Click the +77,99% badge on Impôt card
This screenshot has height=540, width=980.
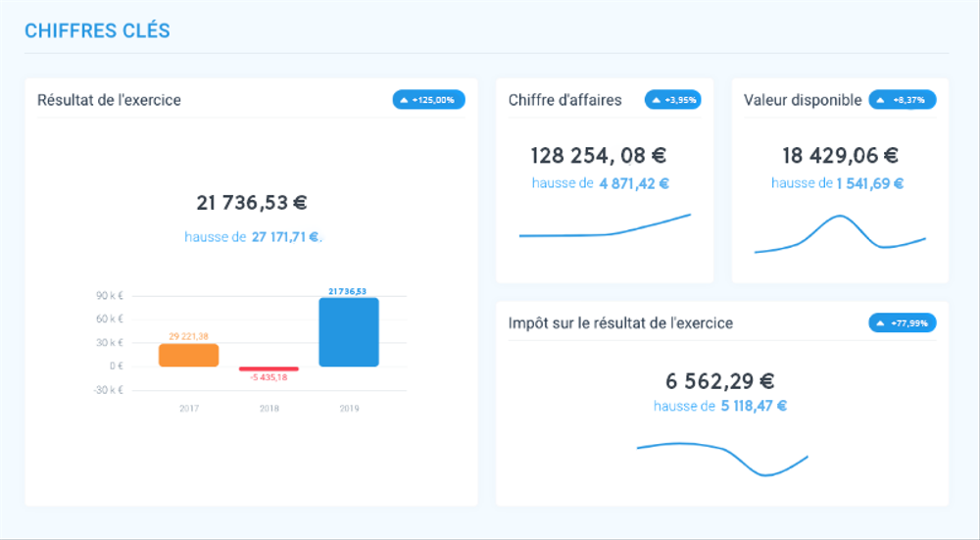(902, 322)
